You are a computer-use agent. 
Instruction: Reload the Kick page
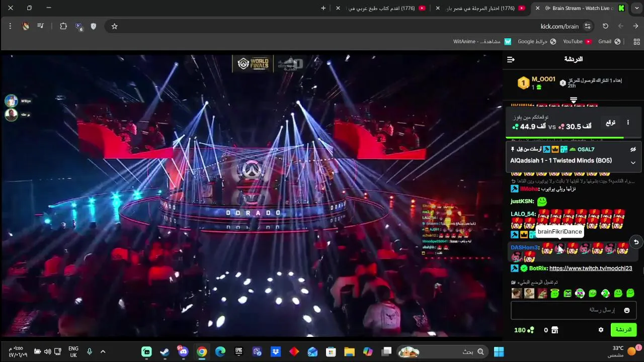pos(605,26)
